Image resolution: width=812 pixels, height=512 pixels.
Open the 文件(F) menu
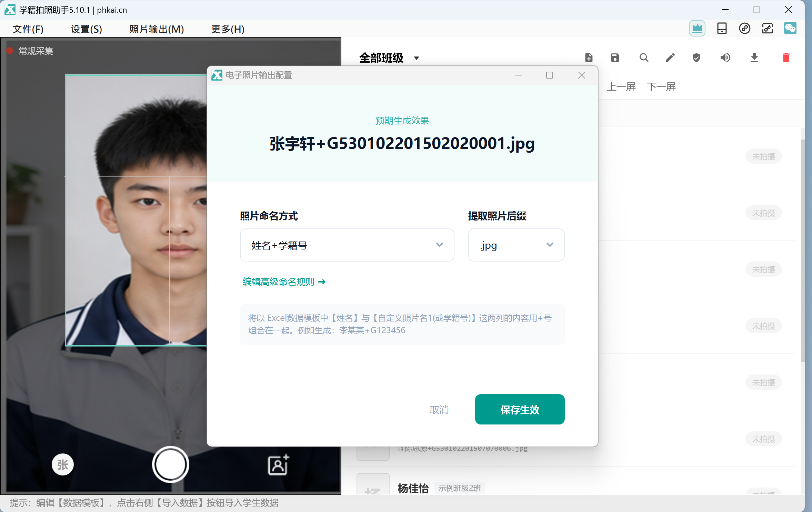point(28,29)
